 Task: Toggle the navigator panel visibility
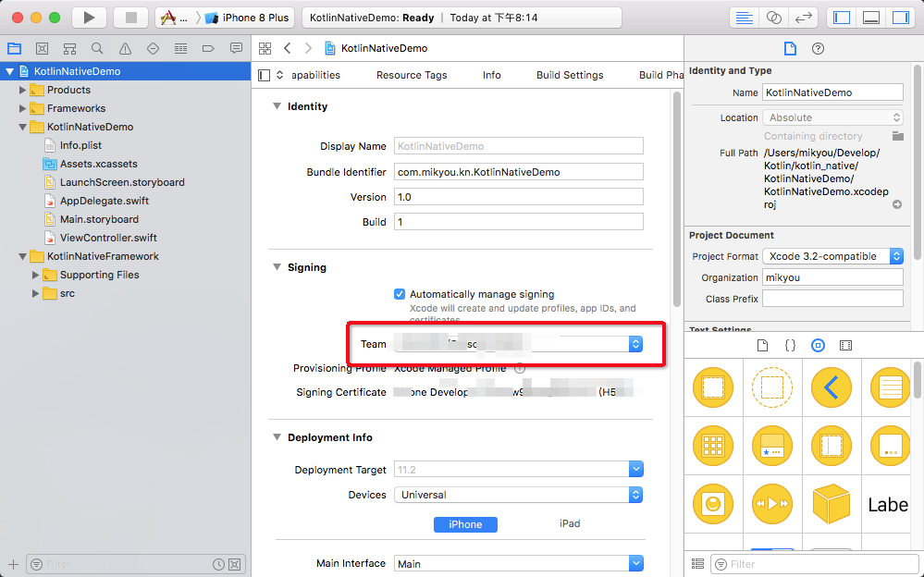click(x=842, y=18)
